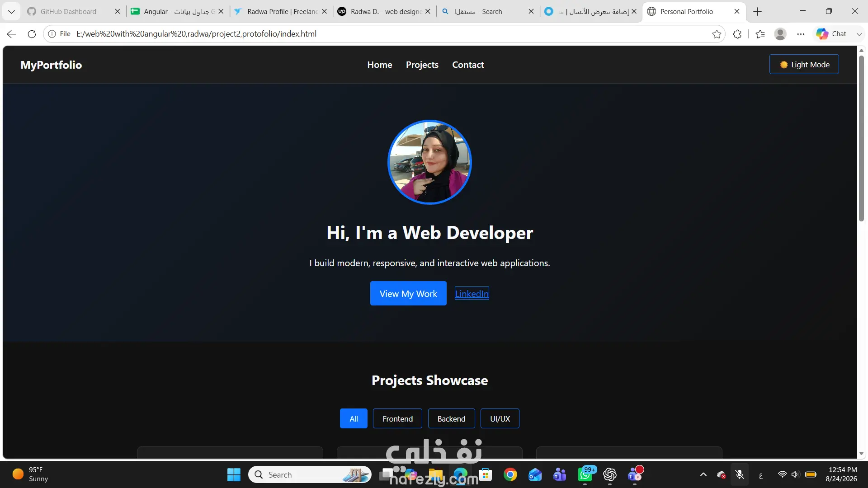868x488 pixels.
Task: Open the volume control in tray
Action: [x=796, y=474]
